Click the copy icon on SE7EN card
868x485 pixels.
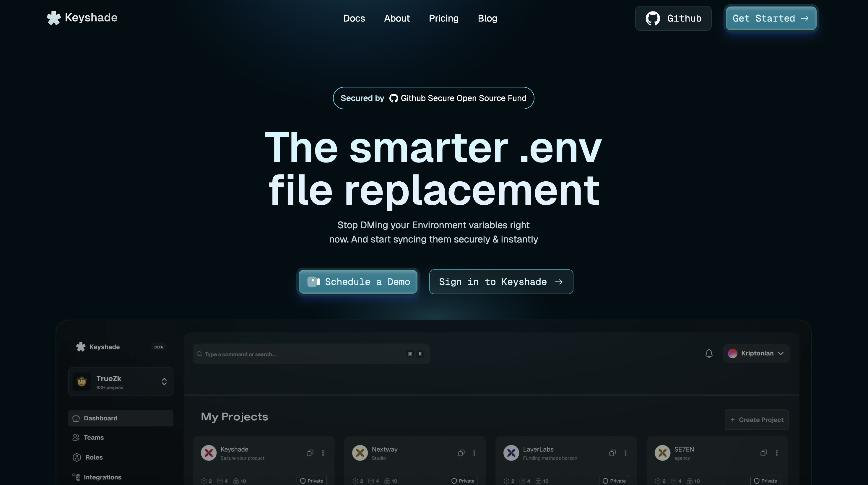[x=763, y=453]
